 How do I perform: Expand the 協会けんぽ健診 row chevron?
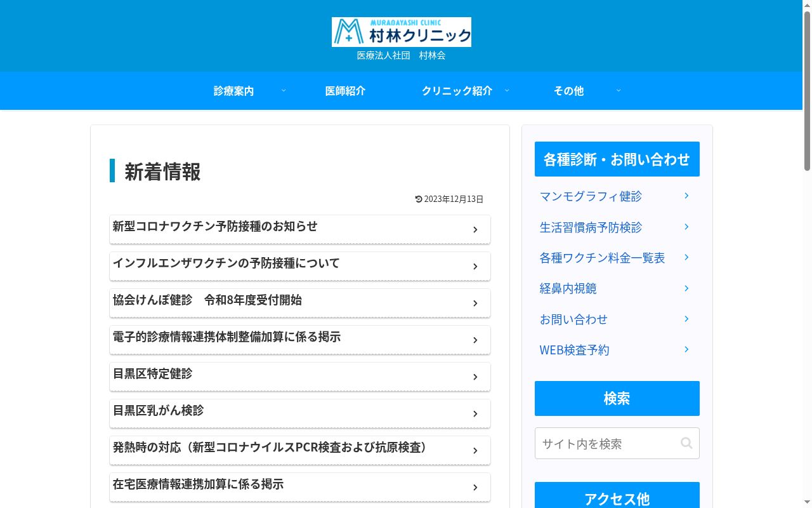475,304
